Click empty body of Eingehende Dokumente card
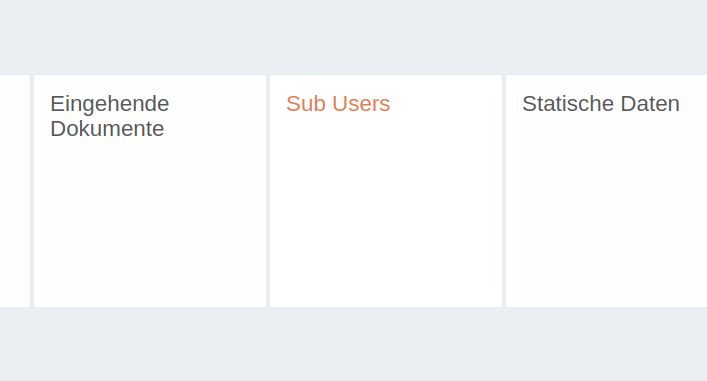Viewport: 707px width, 381px height. tap(150, 221)
